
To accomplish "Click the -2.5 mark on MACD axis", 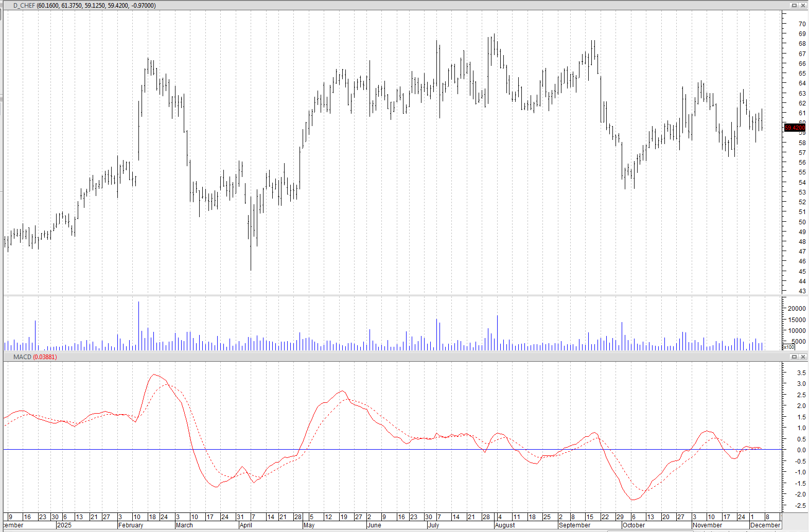I will (800, 506).
